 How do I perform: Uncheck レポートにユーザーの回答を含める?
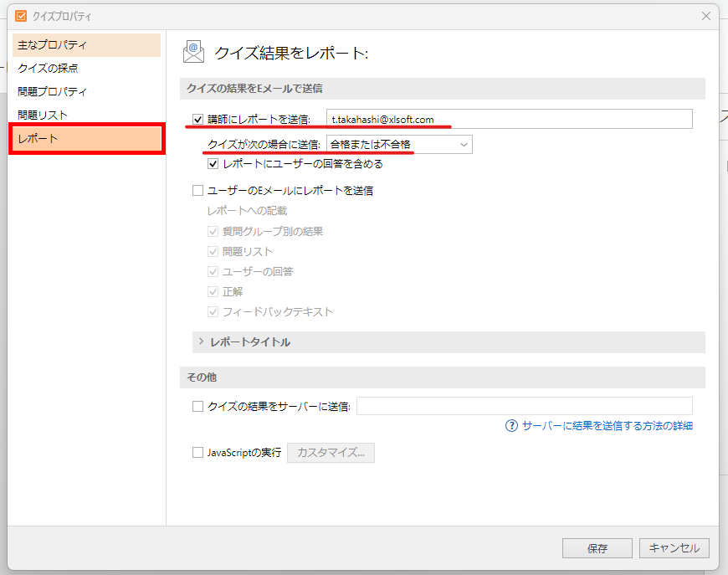(x=213, y=164)
